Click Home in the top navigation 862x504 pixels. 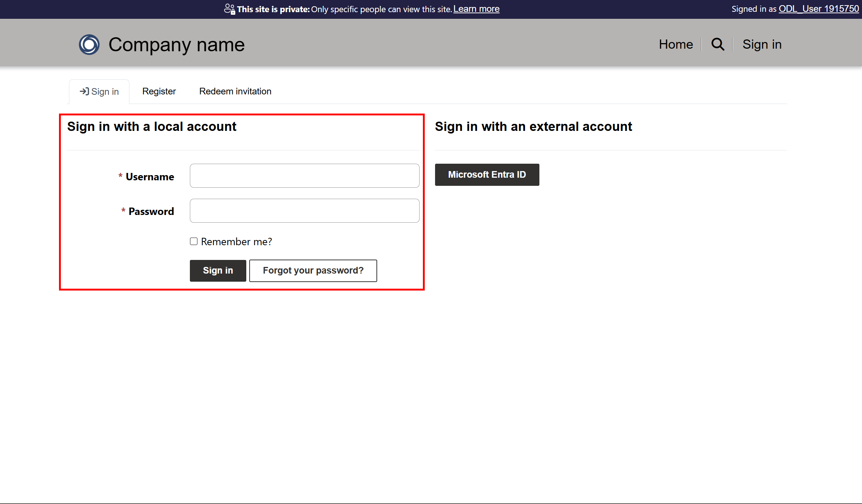pyautogui.click(x=675, y=44)
